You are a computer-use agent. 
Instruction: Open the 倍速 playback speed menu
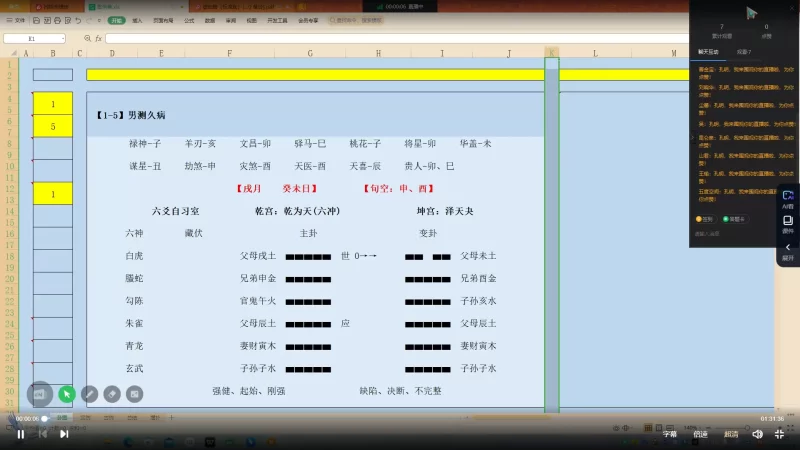[700, 434]
